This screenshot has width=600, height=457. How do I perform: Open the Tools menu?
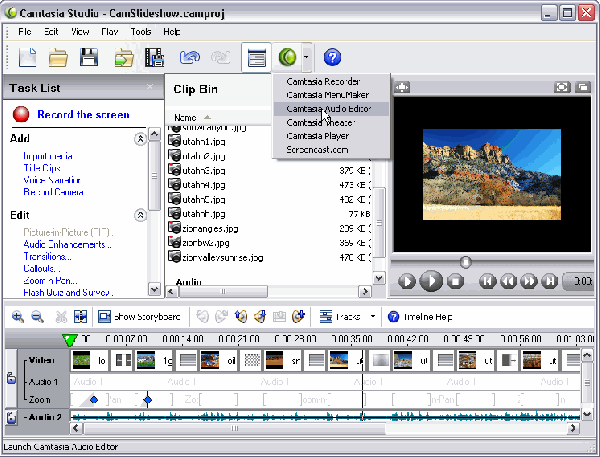pyautogui.click(x=140, y=32)
